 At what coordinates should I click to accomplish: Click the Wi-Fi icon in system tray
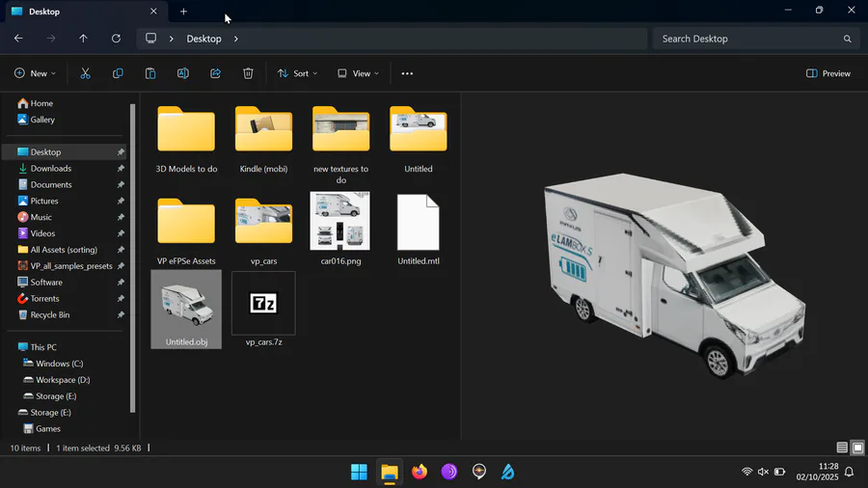point(746,472)
